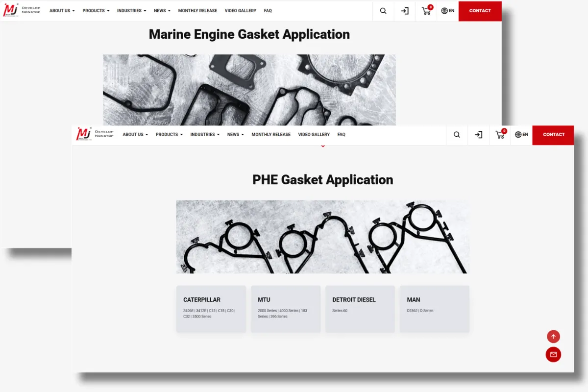Expand the NEWS dropdown in the navigation
Screen dimensions: 588x392
235,134
